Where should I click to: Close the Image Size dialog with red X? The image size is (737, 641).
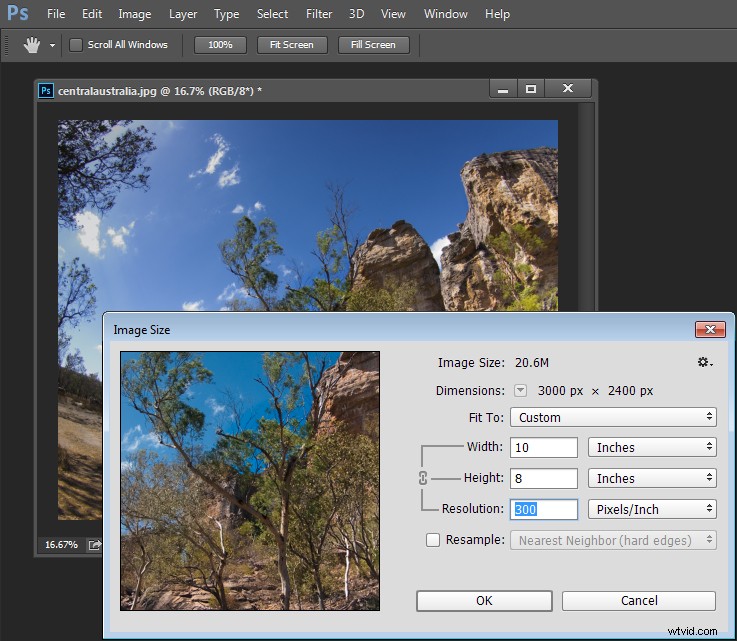[x=710, y=329]
